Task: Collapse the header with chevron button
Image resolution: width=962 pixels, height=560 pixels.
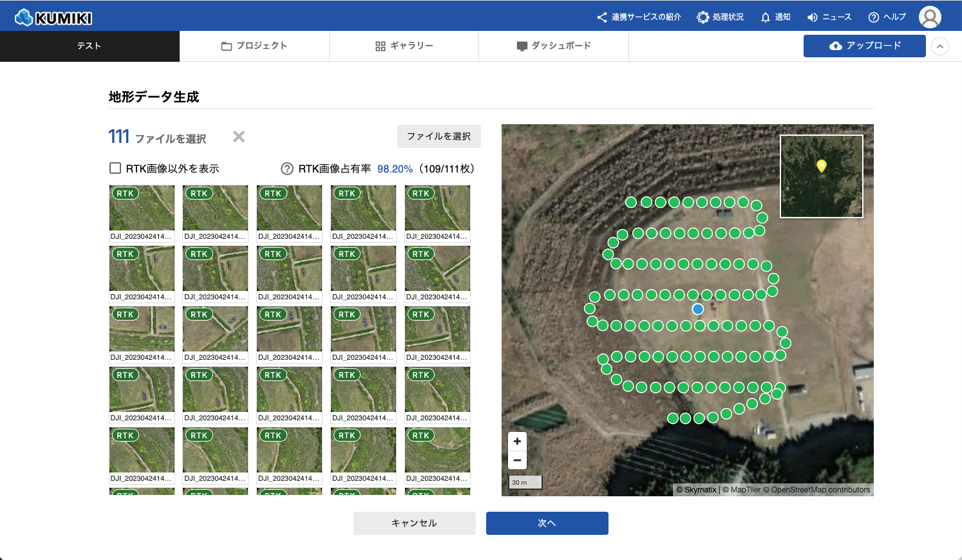Action: pyautogui.click(x=940, y=46)
